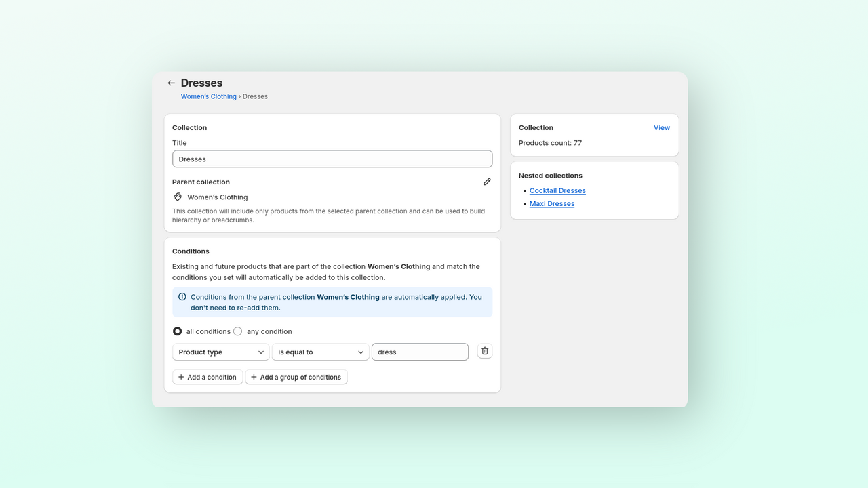Select the any condition radio button
This screenshot has width=868, height=488.
pos(237,331)
